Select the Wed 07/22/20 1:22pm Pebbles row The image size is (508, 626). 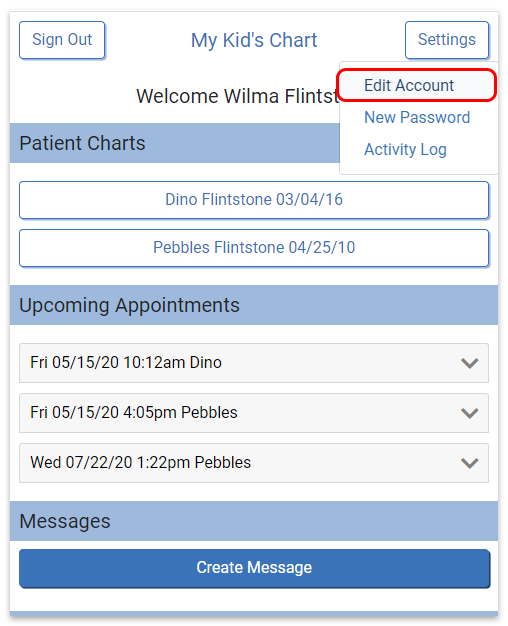(254, 463)
